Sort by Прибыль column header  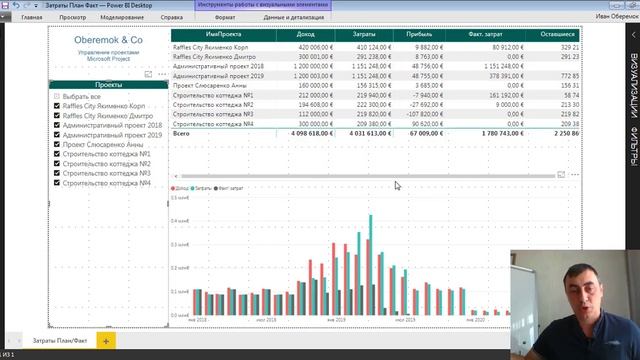click(419, 35)
